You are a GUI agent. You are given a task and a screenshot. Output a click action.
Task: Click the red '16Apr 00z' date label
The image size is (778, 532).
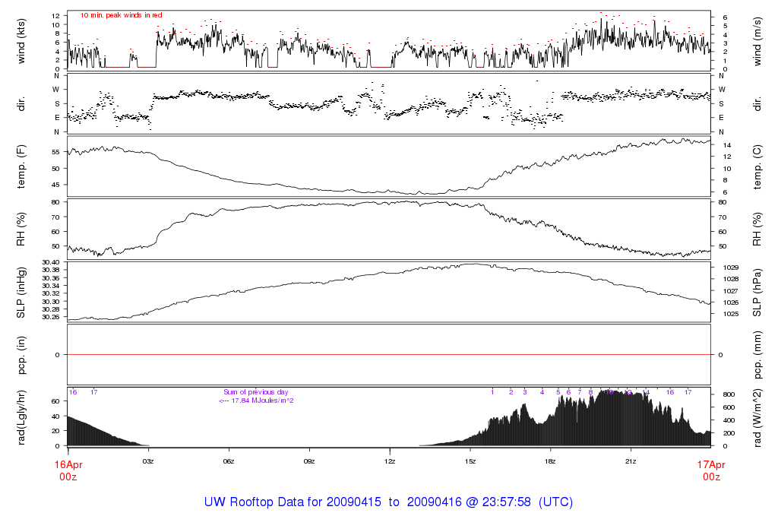point(68,469)
